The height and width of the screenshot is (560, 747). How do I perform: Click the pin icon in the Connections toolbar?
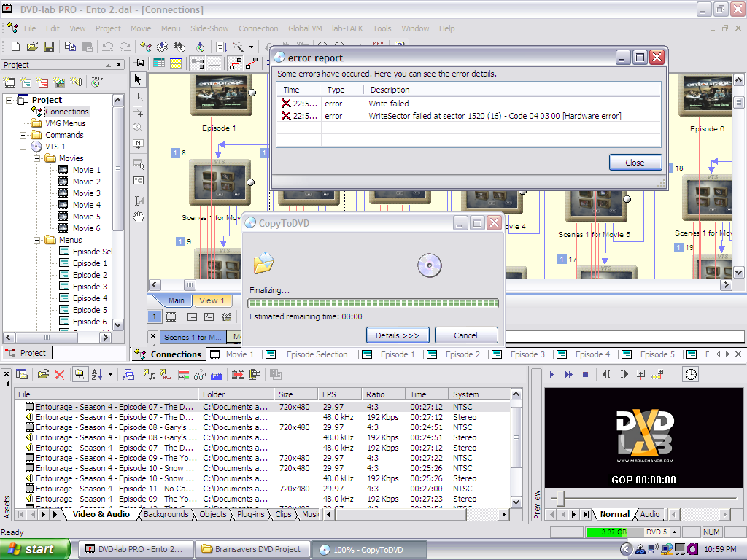(138, 63)
